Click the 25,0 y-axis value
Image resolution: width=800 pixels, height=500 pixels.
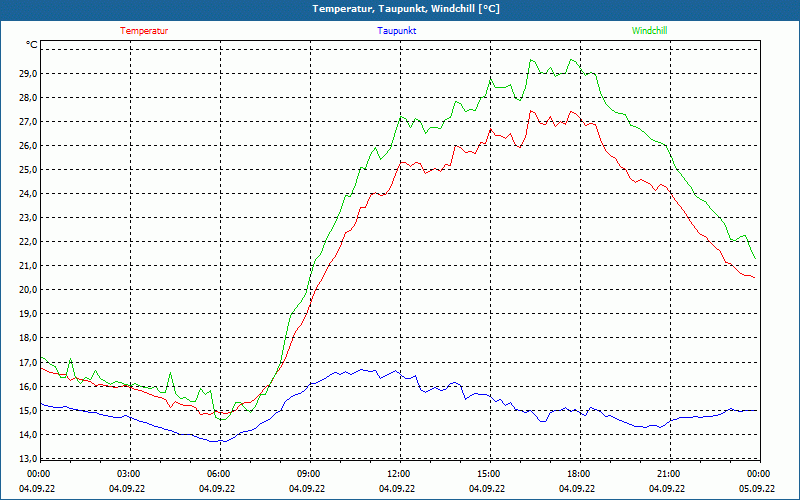(x=27, y=170)
